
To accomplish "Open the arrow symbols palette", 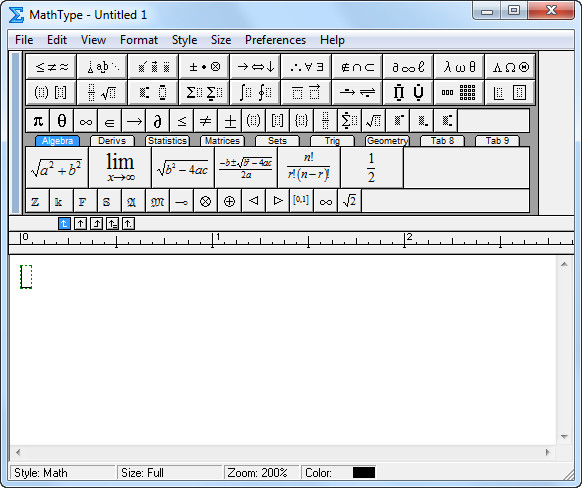I will point(256,67).
